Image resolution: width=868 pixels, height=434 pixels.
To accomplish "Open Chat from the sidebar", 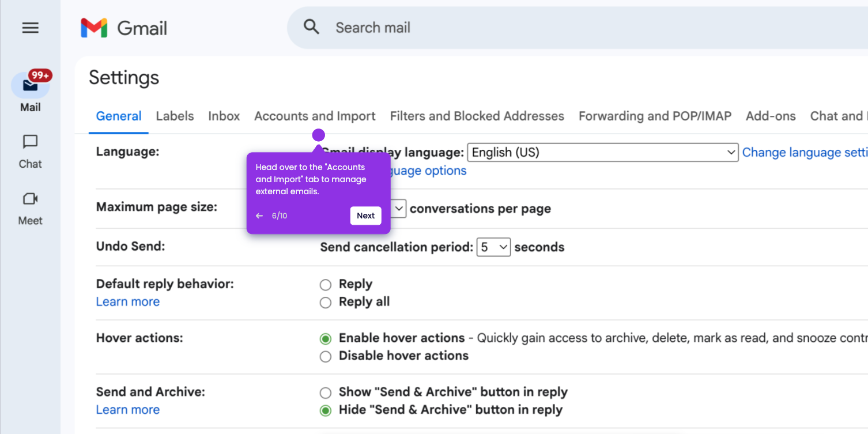I will point(30,152).
